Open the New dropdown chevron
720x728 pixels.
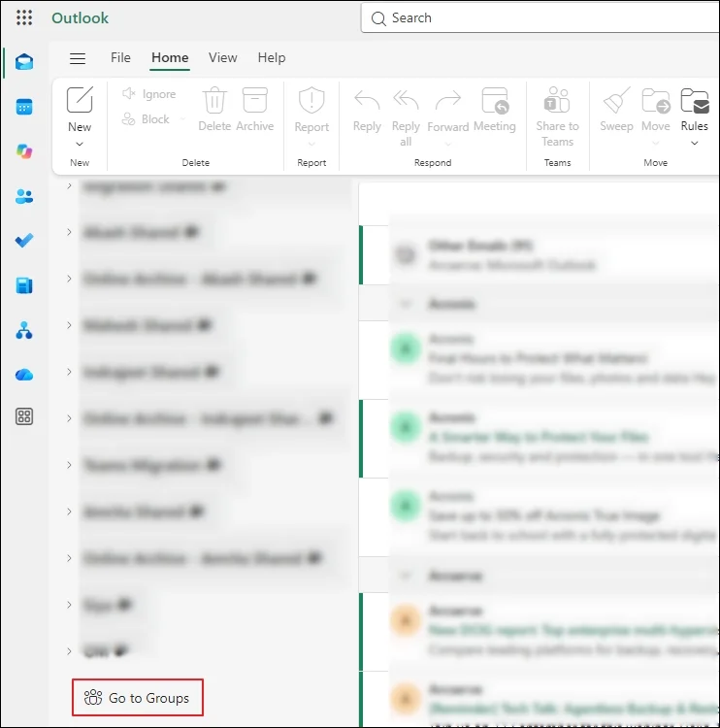(x=80, y=144)
